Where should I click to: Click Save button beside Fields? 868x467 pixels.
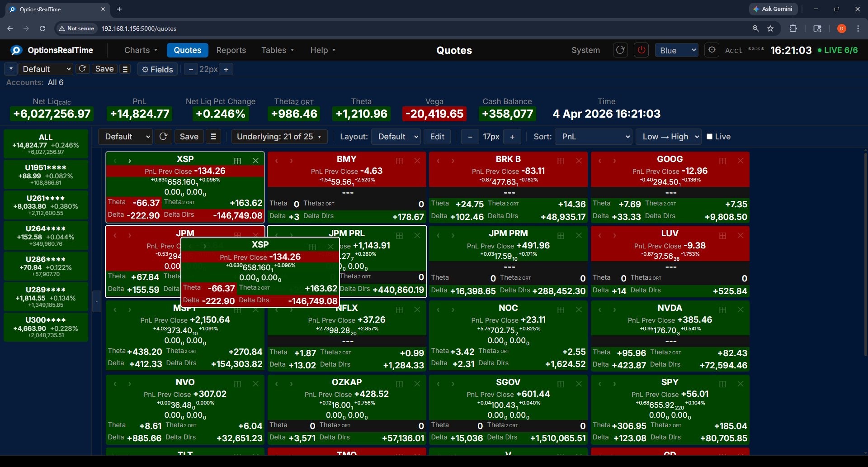coord(104,69)
